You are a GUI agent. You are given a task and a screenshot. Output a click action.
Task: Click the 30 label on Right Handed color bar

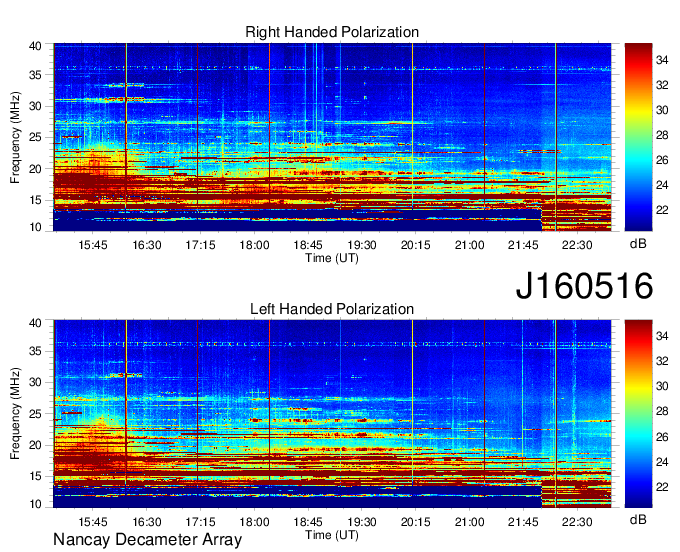coord(662,110)
